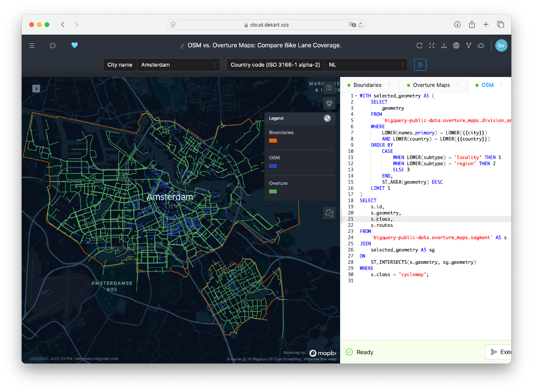Open a new Safari tab
This screenshot has height=392, width=533.
486,24
